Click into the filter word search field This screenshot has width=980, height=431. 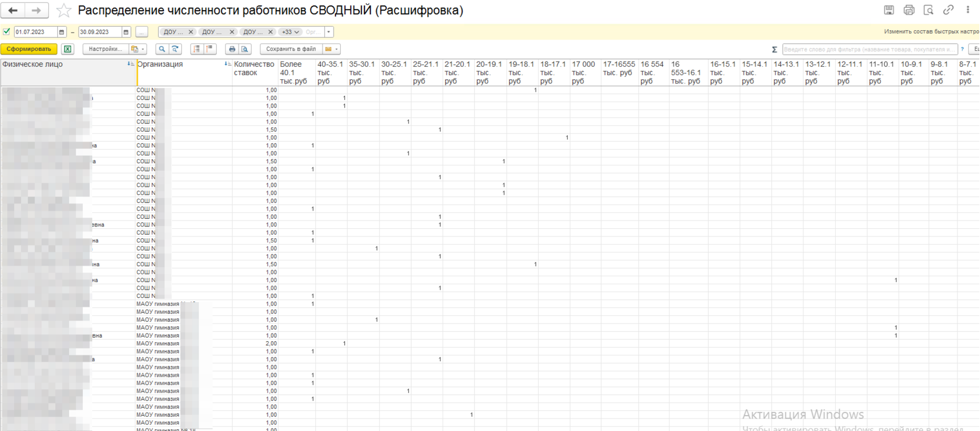click(x=869, y=50)
